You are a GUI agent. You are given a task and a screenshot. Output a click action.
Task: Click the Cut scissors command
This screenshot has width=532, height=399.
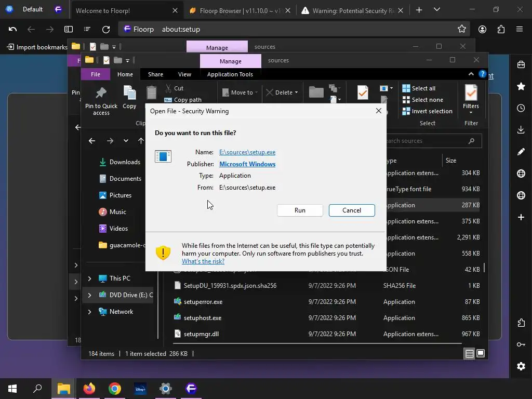[175, 88]
